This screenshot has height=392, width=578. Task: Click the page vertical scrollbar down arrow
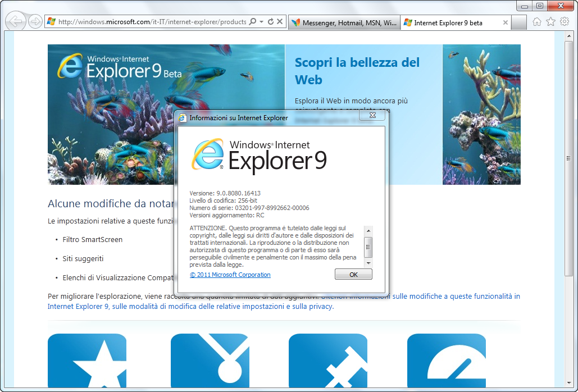pos(569,384)
